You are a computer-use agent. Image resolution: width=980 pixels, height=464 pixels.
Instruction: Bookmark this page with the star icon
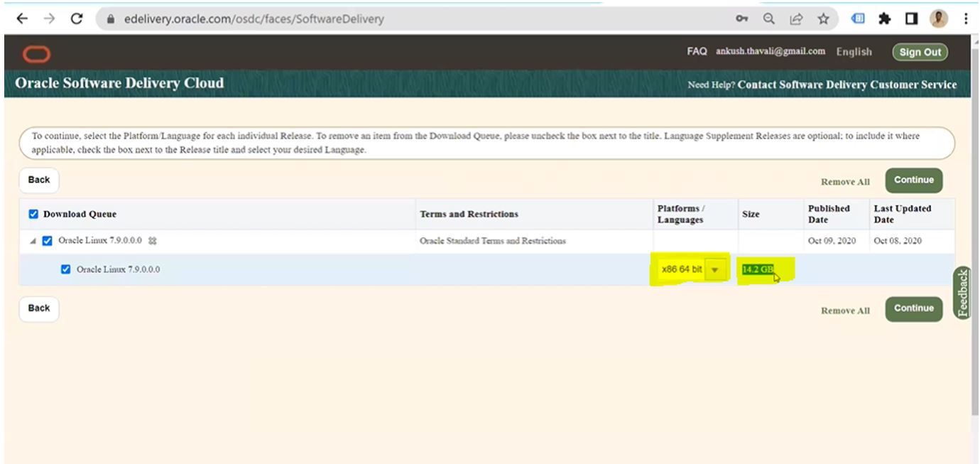(823, 19)
